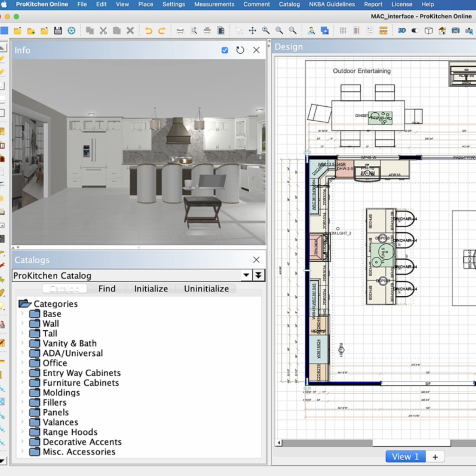Toggle the grid display icon
Viewport: 476px width, 476px height.
point(343,30)
